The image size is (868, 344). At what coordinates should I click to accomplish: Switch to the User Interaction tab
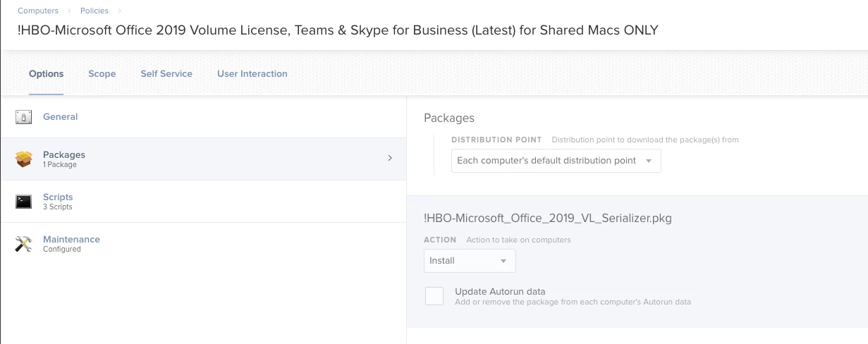(252, 73)
